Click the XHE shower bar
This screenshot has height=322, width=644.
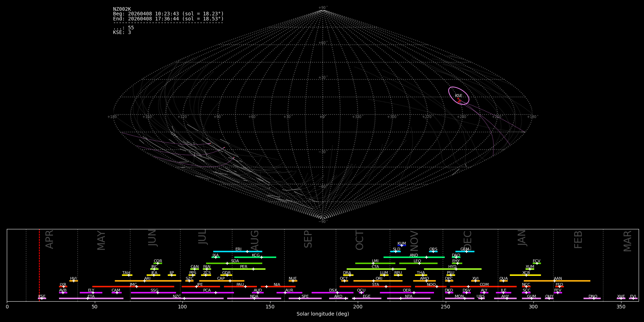(621, 298)
